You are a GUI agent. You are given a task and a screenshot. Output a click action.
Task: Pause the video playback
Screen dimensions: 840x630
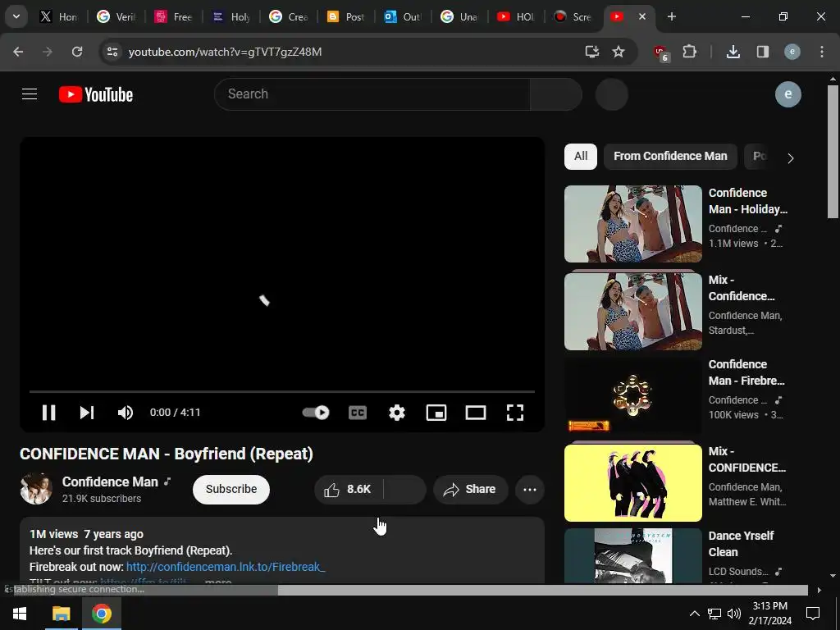[x=48, y=413]
